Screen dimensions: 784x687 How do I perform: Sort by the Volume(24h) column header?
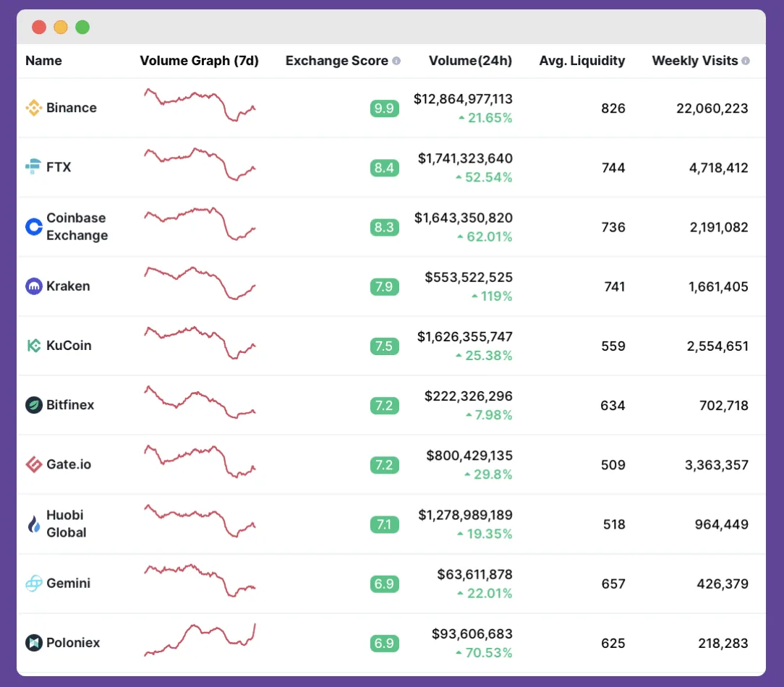coord(470,61)
